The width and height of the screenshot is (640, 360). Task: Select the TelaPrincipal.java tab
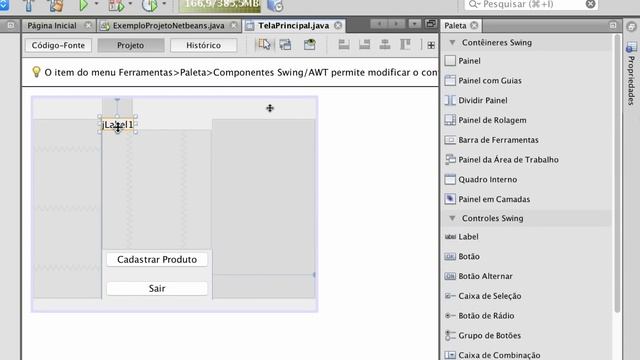pos(293,26)
